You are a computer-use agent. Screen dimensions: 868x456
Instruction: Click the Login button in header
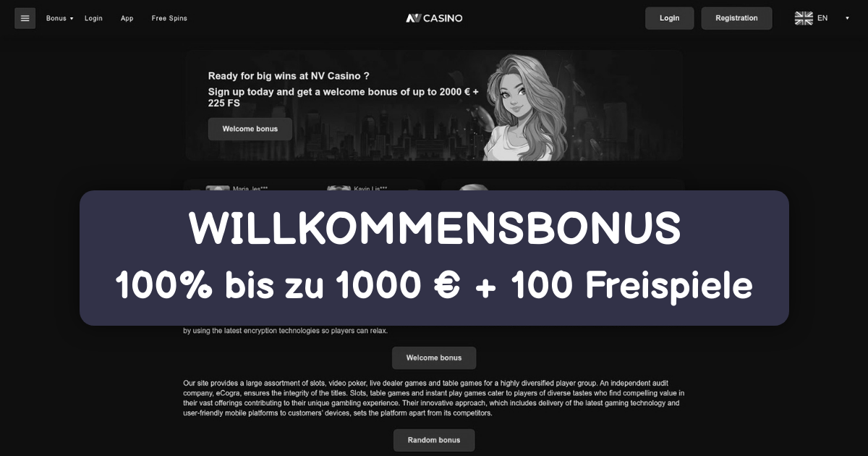(x=670, y=18)
